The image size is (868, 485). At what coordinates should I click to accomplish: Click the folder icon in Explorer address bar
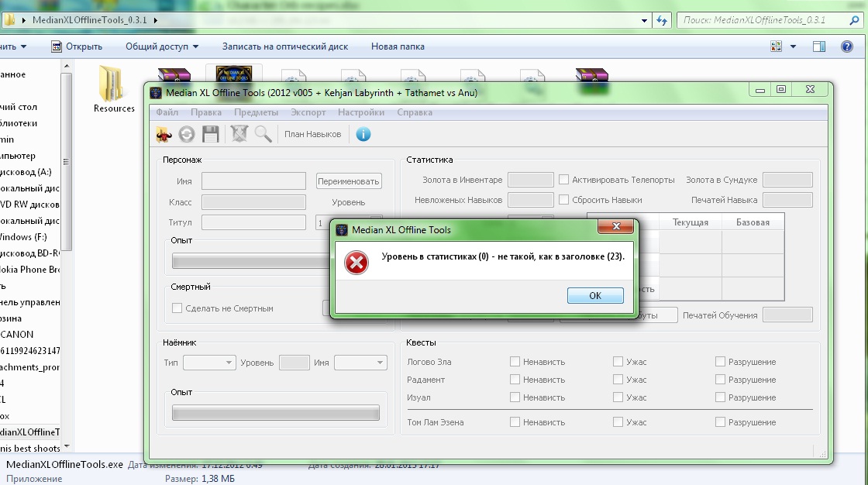click(9, 20)
